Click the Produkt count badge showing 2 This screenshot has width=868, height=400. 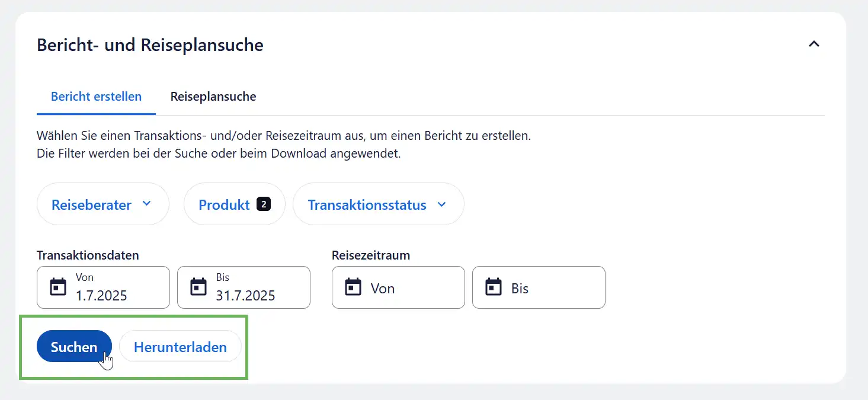264,204
